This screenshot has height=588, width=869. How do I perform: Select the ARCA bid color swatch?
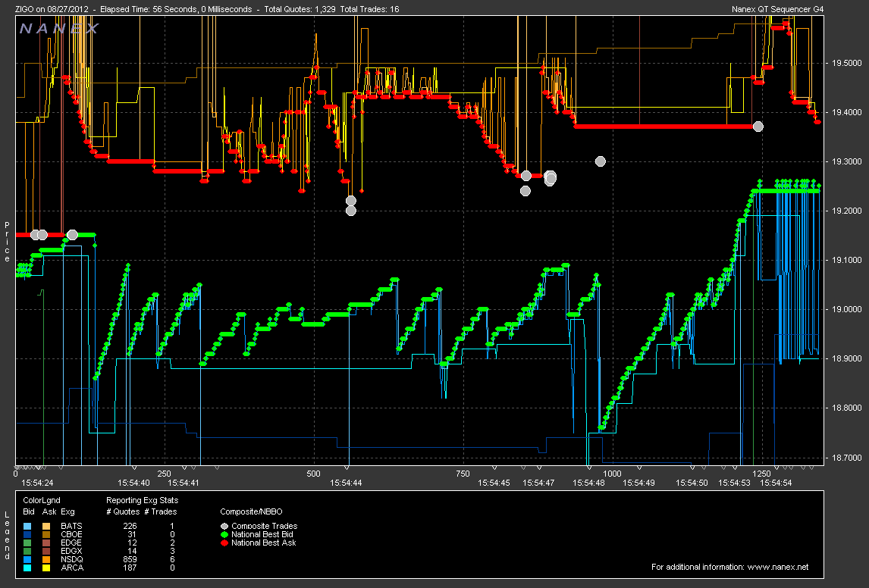click(x=28, y=568)
